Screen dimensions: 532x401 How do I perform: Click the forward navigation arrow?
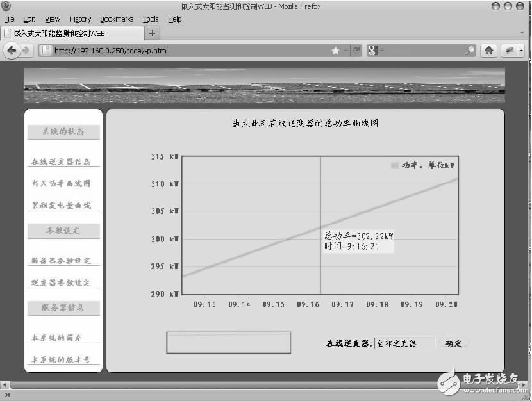pyautogui.click(x=26, y=50)
